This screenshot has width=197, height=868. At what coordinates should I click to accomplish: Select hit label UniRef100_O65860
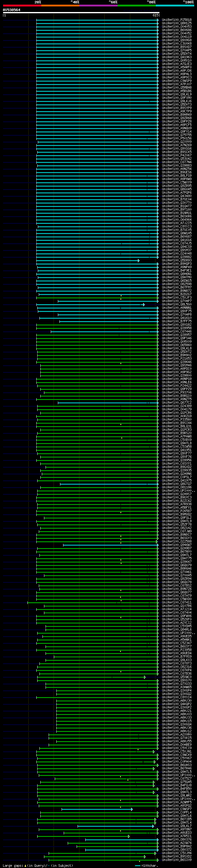(x=176, y=345)
